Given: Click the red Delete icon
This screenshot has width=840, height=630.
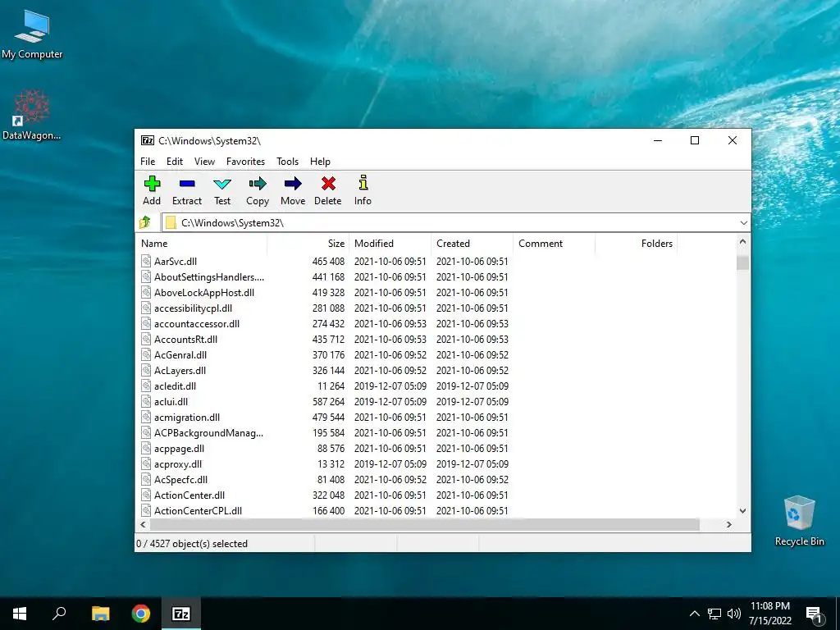Looking at the screenshot, I should coord(328,184).
